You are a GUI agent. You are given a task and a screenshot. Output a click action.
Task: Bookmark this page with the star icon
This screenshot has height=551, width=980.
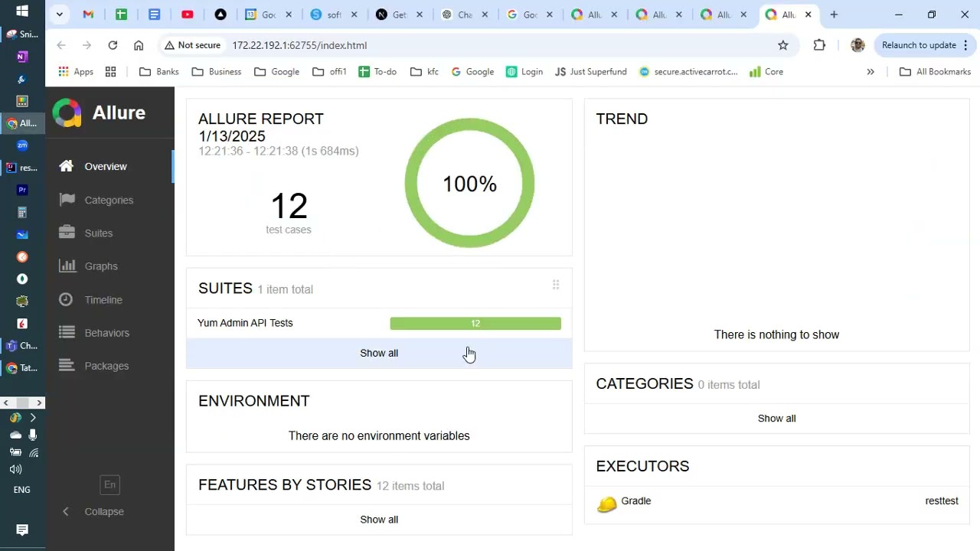tap(783, 45)
